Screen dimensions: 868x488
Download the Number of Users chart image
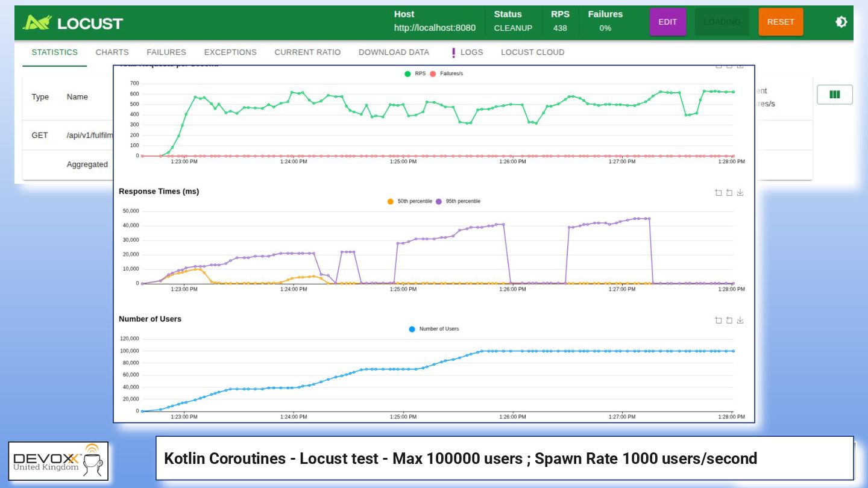[x=740, y=321]
